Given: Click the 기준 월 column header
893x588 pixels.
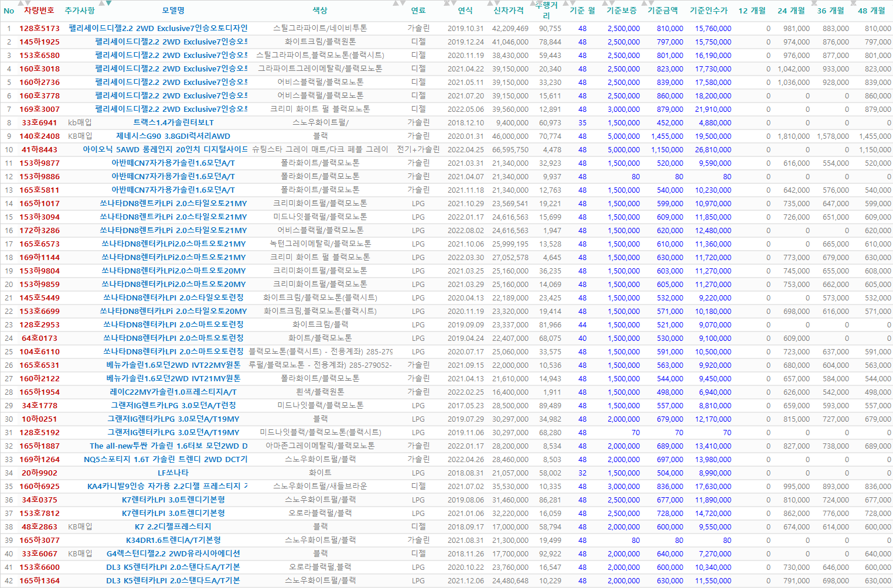Looking at the screenshot, I should coord(582,11).
